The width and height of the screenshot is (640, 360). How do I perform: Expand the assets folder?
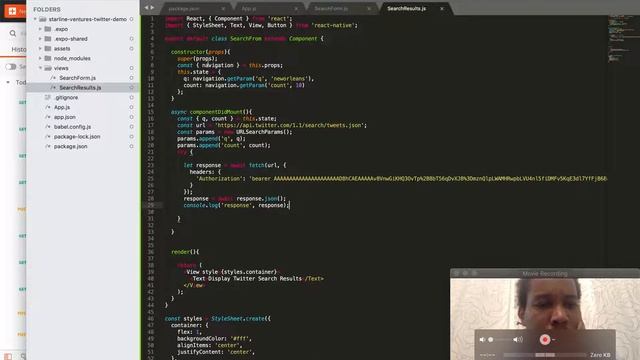click(x=40, y=49)
